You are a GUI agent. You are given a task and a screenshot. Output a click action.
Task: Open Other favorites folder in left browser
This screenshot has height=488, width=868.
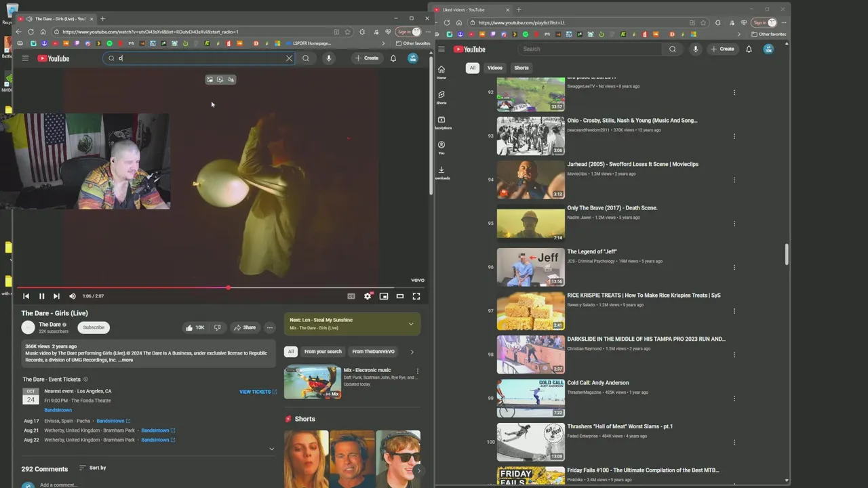click(x=413, y=43)
